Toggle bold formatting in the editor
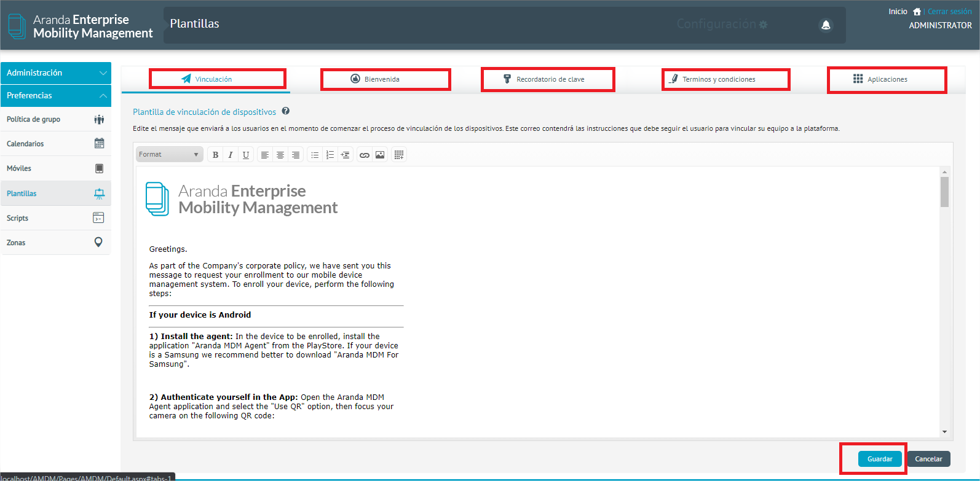The height and width of the screenshot is (481, 980). tap(215, 155)
